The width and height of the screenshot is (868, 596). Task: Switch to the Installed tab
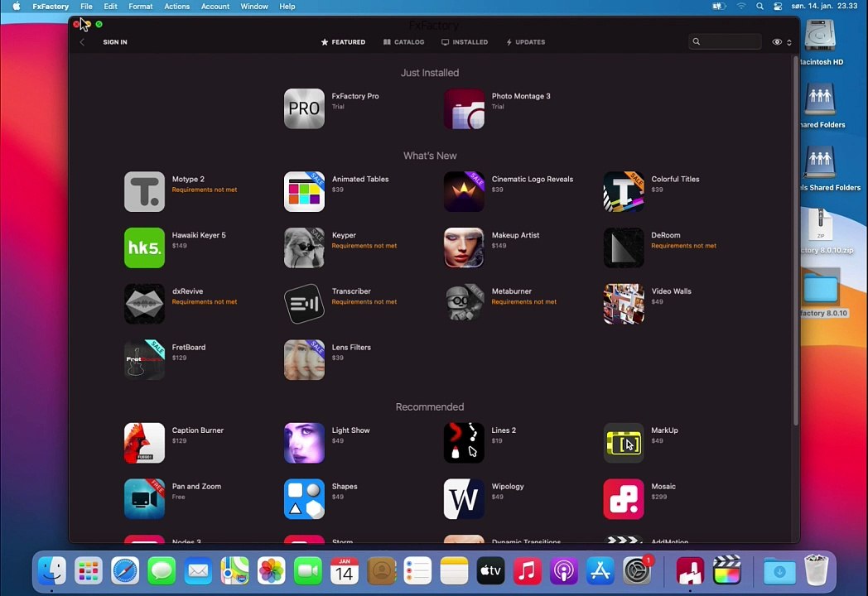click(465, 42)
